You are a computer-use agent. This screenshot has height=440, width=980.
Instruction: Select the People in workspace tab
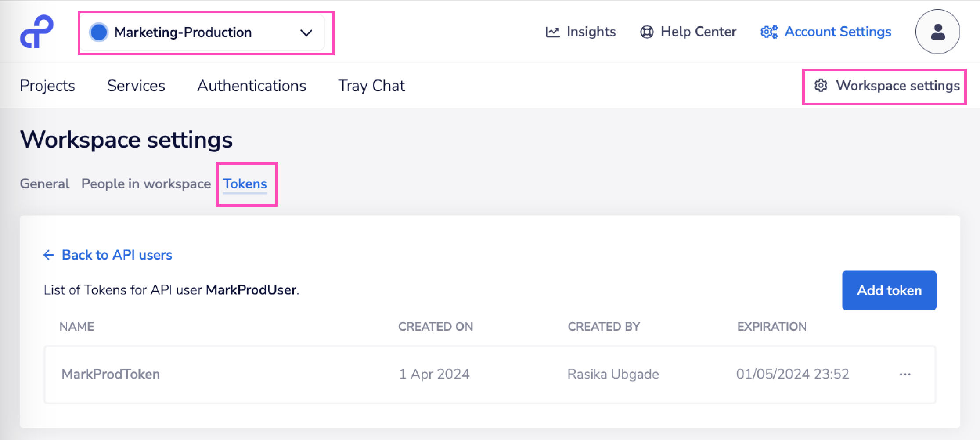(x=146, y=184)
